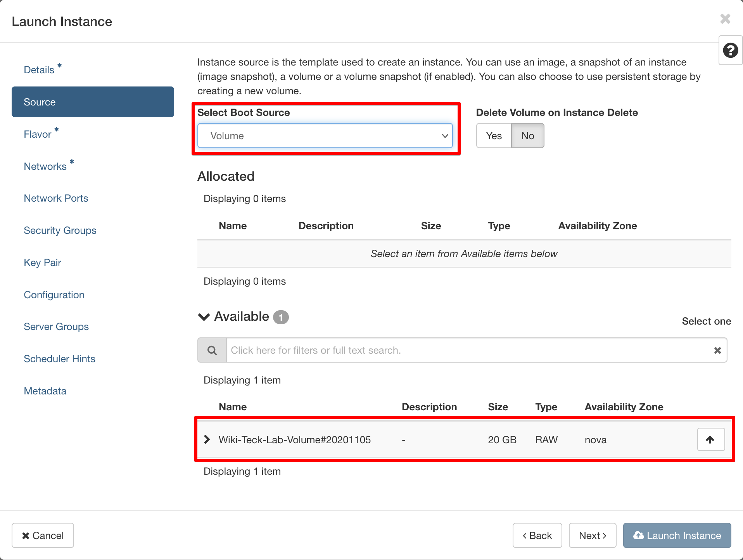743x560 pixels.
Task: Allocate Wiki-Teck-Lab-Volume using the up arrow
Action: click(x=710, y=439)
